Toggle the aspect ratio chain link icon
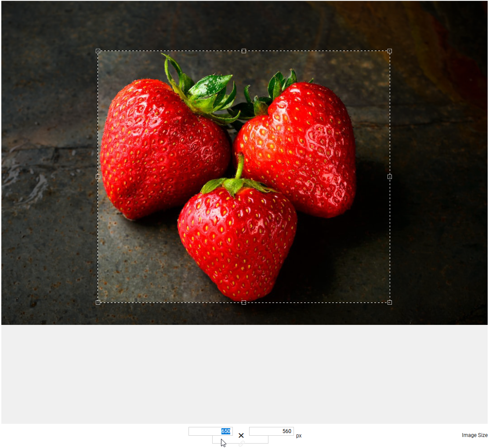The width and height of the screenshot is (489, 448). pos(241,443)
